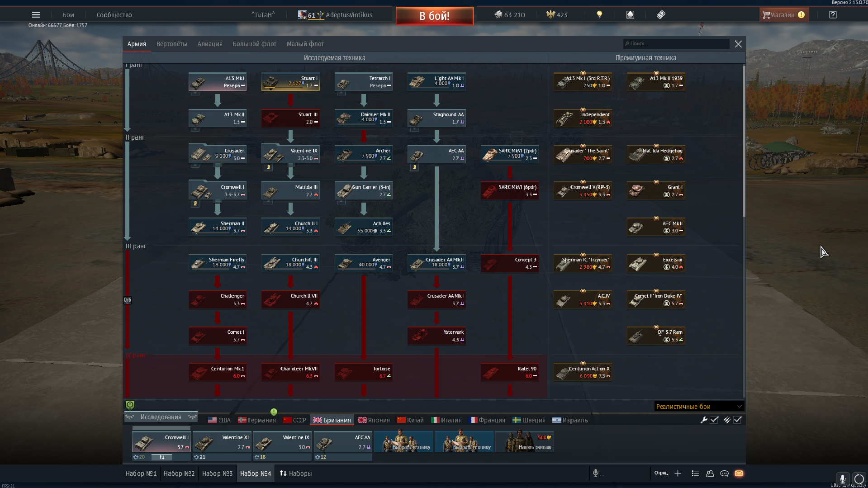Toggle the automatic ammo refill checkbox
The height and width of the screenshot is (488, 868).
tap(738, 420)
